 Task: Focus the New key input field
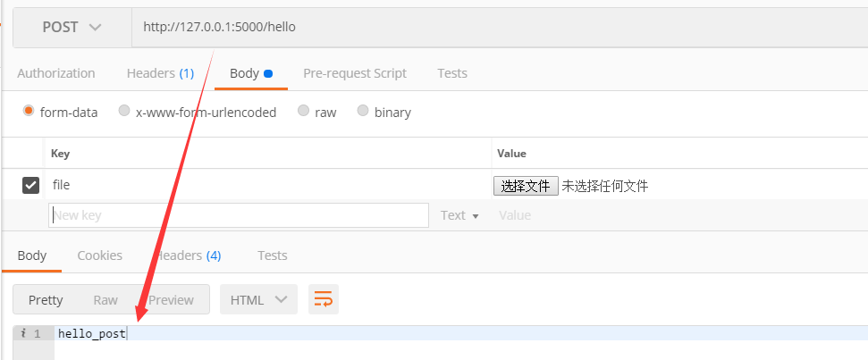(239, 215)
